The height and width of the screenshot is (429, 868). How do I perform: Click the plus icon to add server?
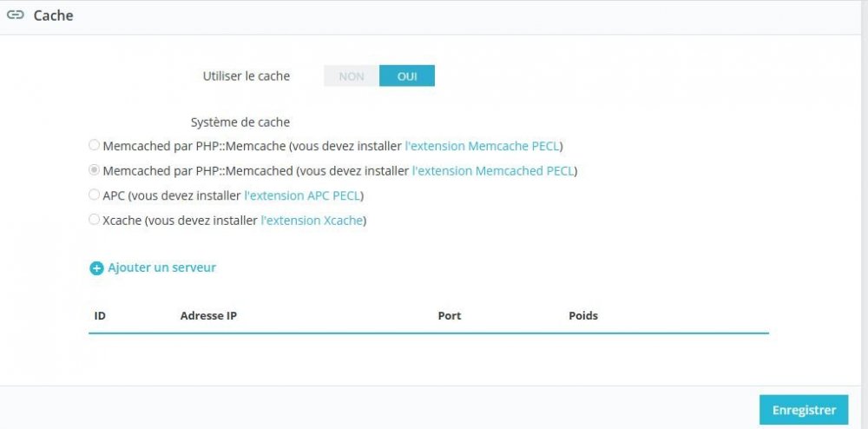tap(96, 268)
